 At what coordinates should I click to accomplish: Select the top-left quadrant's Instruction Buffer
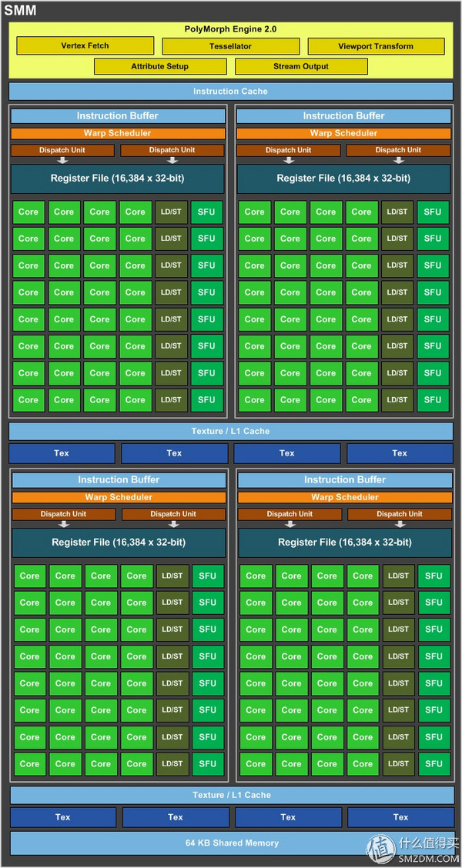pos(118,116)
